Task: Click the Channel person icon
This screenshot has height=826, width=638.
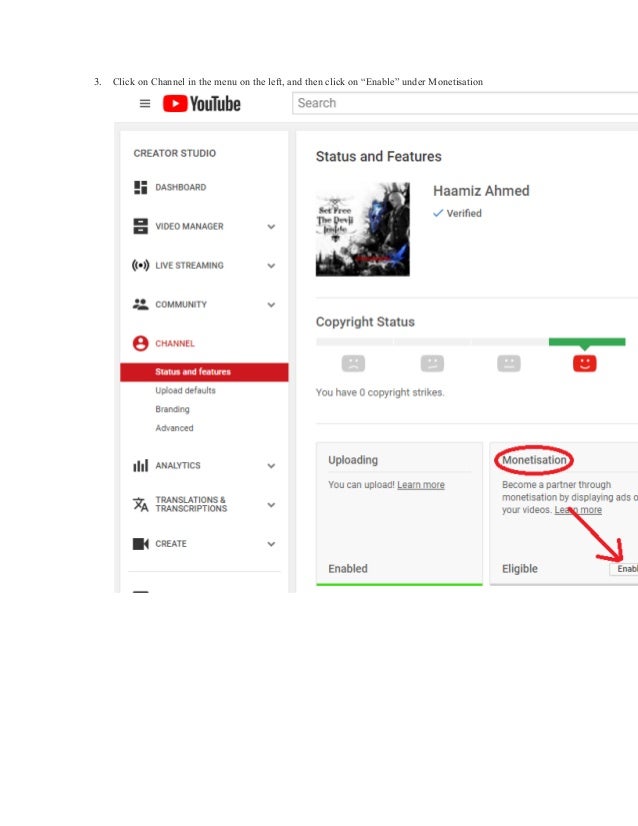Action: pos(140,343)
